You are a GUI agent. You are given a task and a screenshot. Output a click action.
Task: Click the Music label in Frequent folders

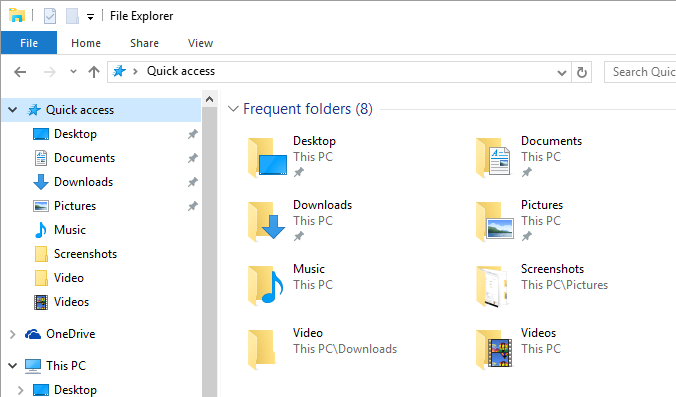(309, 269)
